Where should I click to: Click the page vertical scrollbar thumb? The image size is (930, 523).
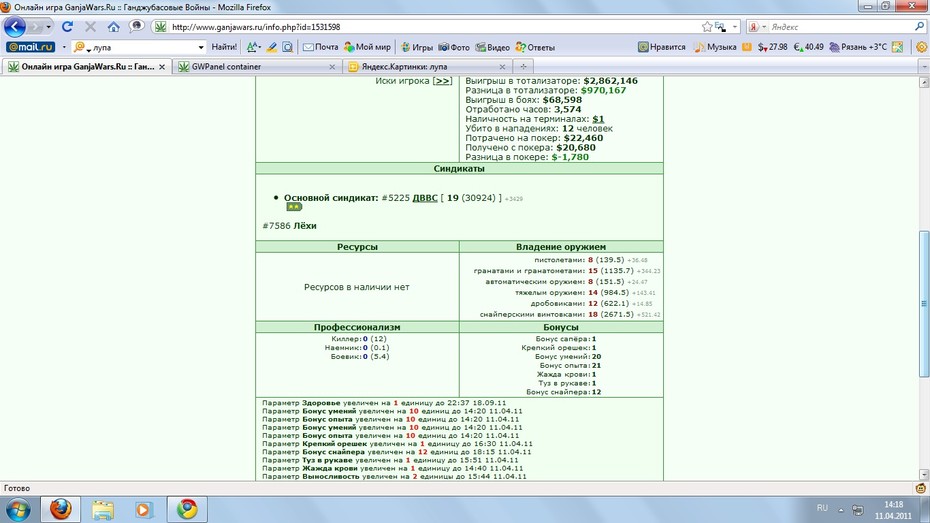click(x=924, y=303)
